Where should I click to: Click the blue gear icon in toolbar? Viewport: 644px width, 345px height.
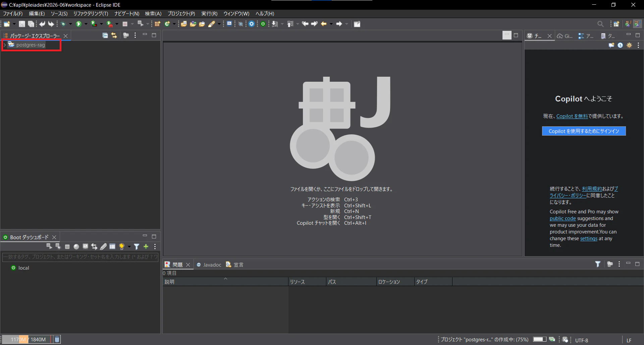(x=252, y=24)
